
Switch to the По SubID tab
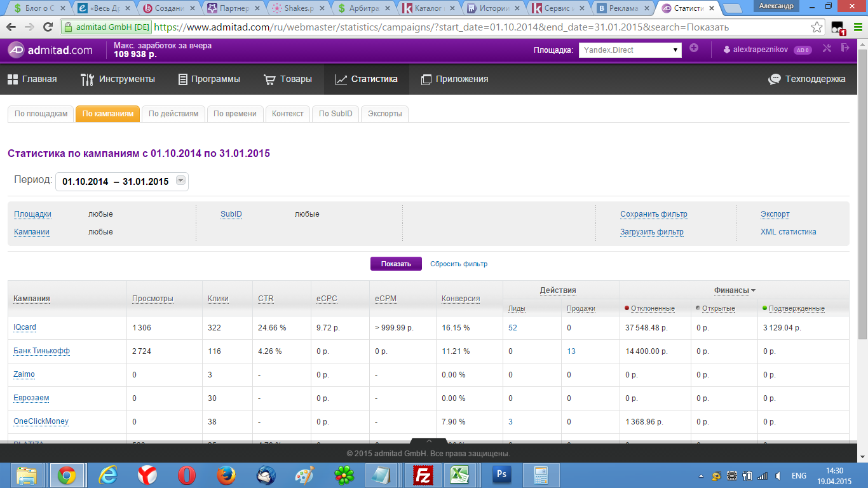336,114
